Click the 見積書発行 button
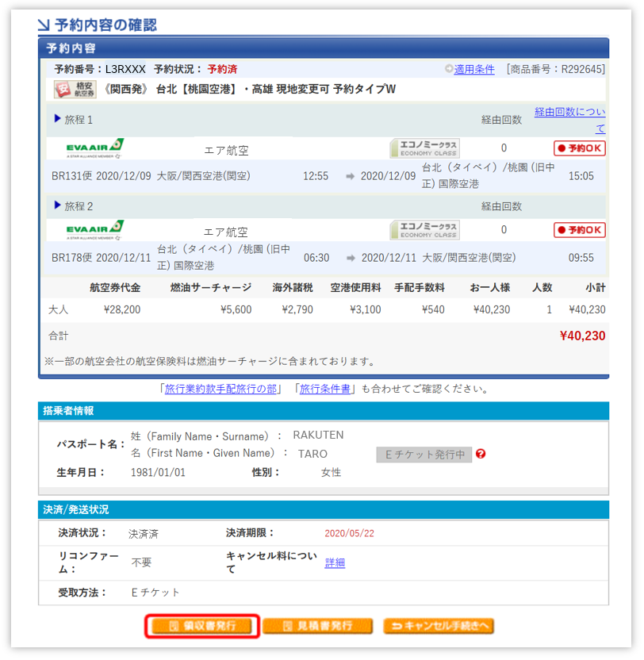Viewport: 644px width, 660px height. [317, 626]
